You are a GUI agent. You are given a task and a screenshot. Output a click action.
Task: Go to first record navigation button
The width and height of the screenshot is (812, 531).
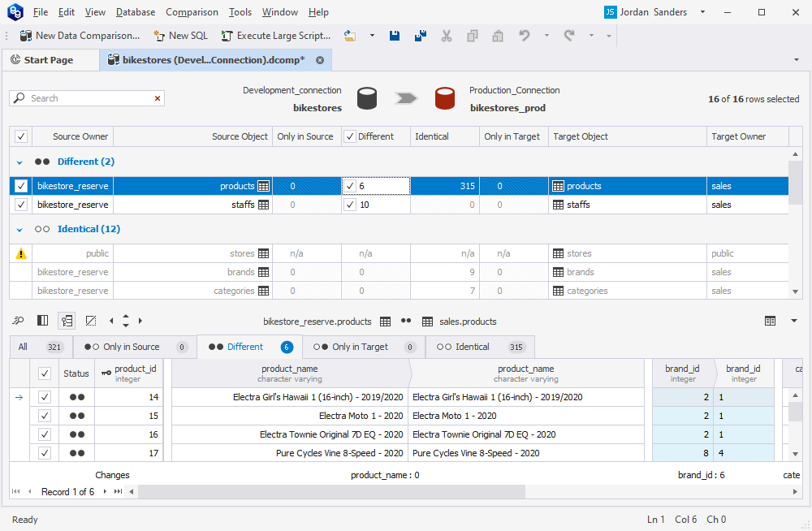[16, 492]
